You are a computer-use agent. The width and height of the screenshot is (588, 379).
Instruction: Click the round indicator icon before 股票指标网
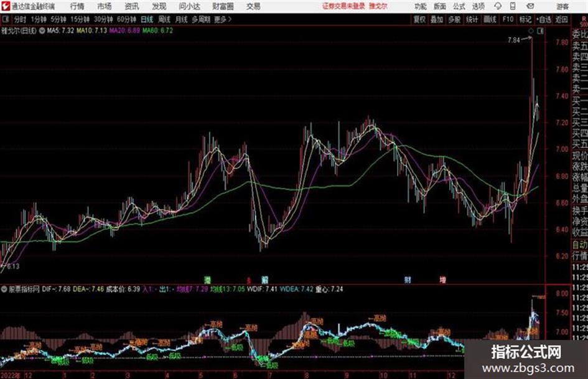click(4, 289)
